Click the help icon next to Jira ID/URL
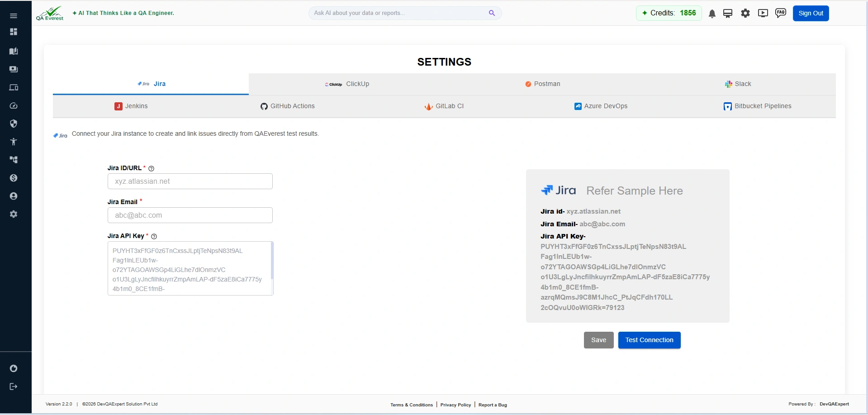The height and width of the screenshot is (415, 868). click(152, 168)
